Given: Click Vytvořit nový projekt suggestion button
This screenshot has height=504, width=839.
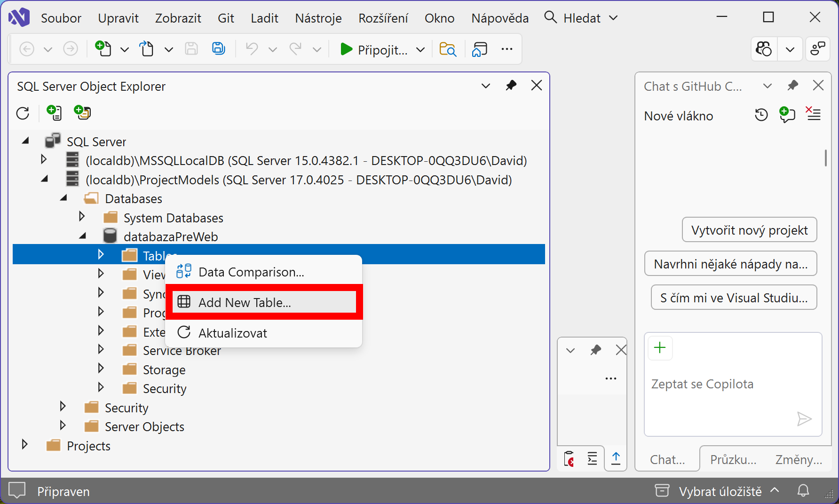Looking at the screenshot, I should pos(749,230).
